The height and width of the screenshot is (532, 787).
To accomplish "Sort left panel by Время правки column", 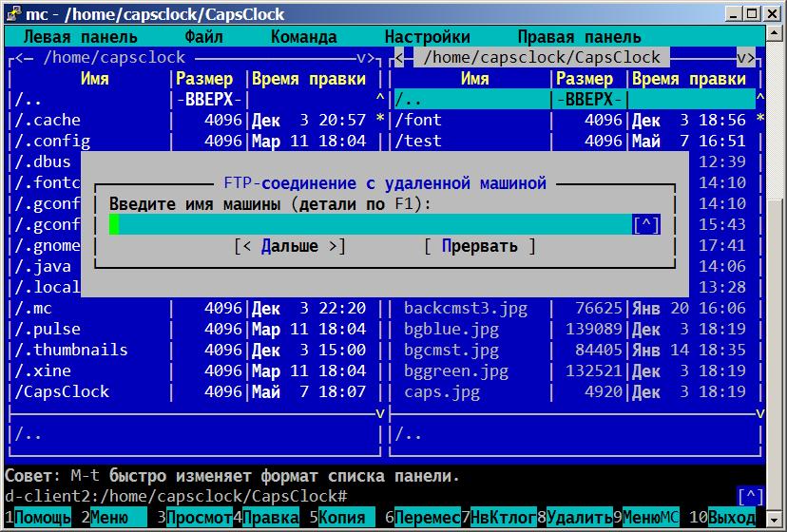I will pos(309,79).
